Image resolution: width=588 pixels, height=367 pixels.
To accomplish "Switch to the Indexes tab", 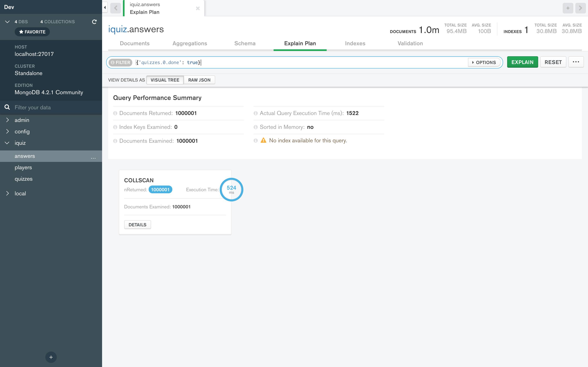I will (x=355, y=43).
